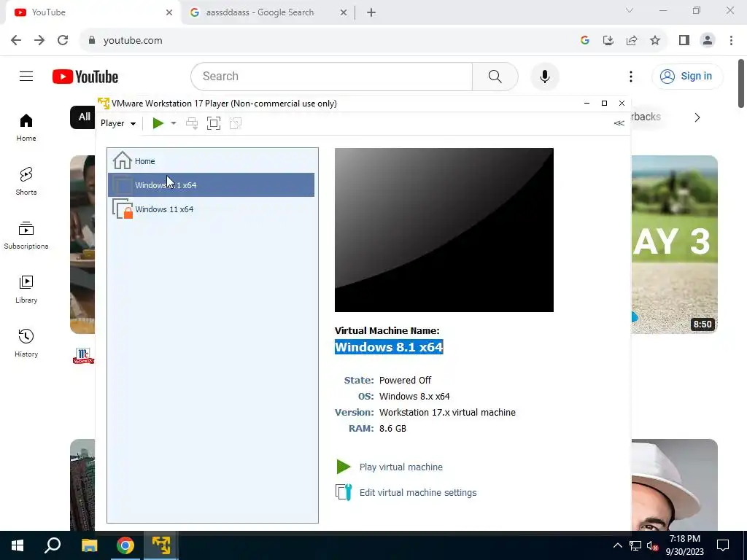Open History in the YouTube sidebar
The height and width of the screenshot is (560, 747).
[26, 343]
